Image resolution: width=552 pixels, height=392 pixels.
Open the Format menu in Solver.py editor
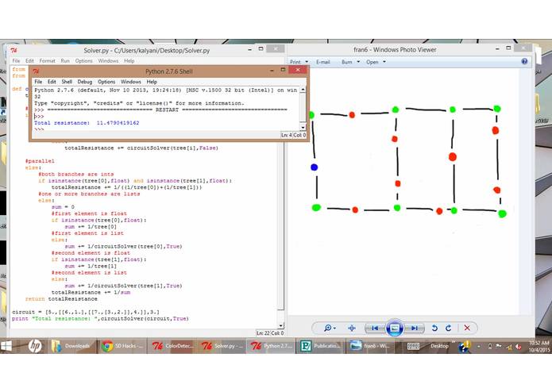[47, 61]
